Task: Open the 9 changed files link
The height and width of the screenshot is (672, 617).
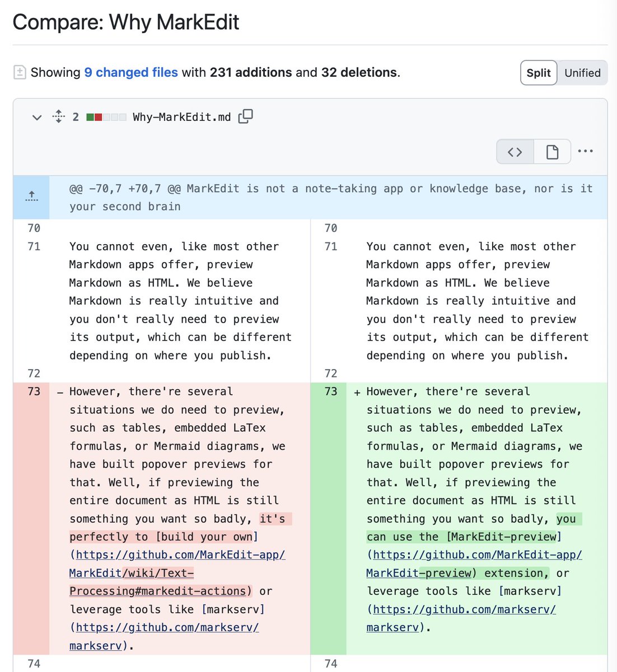Action: (x=131, y=72)
